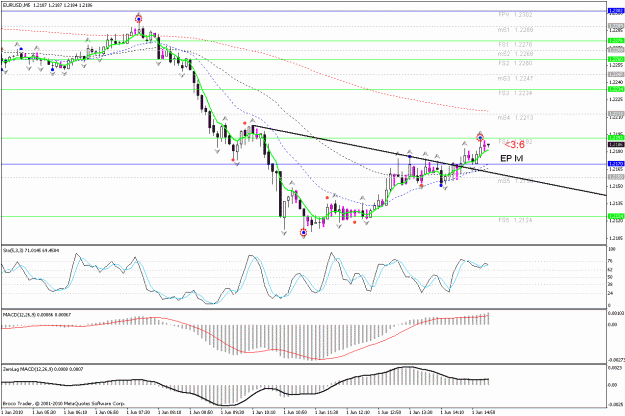Click the blue price tag at chart top
625x416 pixels.
click(x=616, y=11)
